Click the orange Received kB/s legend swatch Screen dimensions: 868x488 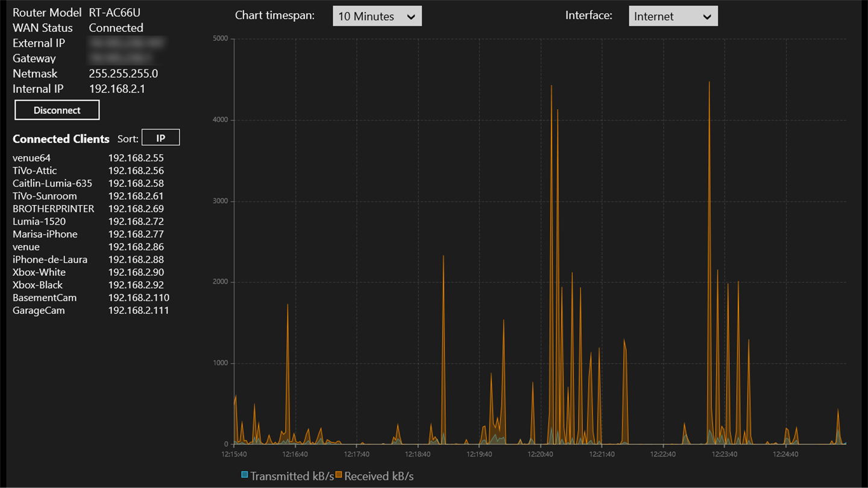coord(339,475)
